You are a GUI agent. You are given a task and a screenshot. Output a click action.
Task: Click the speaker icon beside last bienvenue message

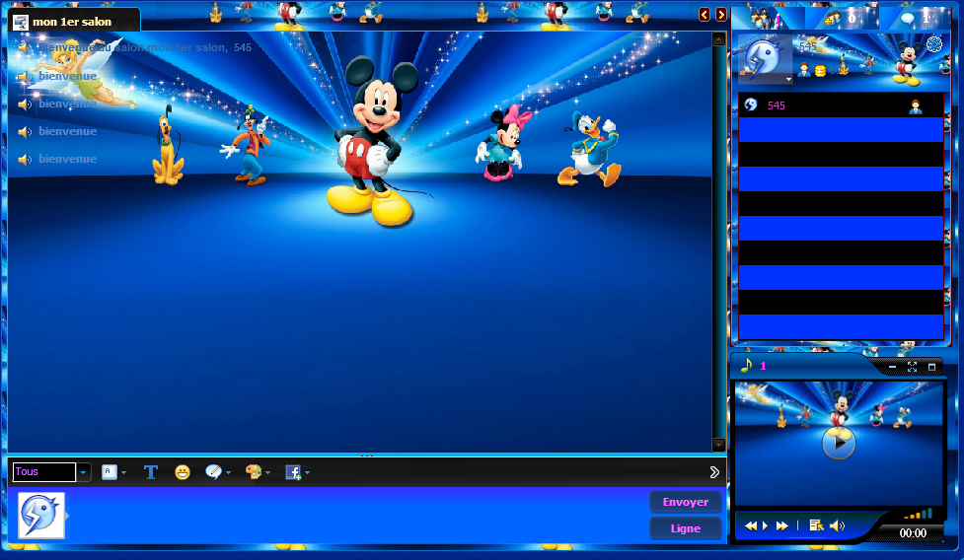click(25, 159)
